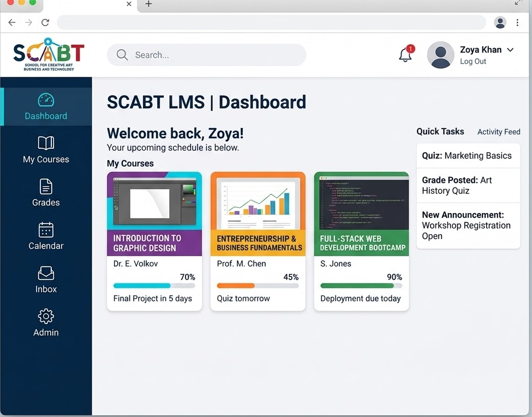
Task: Click the Web Development code thumbnail
Action: click(x=361, y=201)
